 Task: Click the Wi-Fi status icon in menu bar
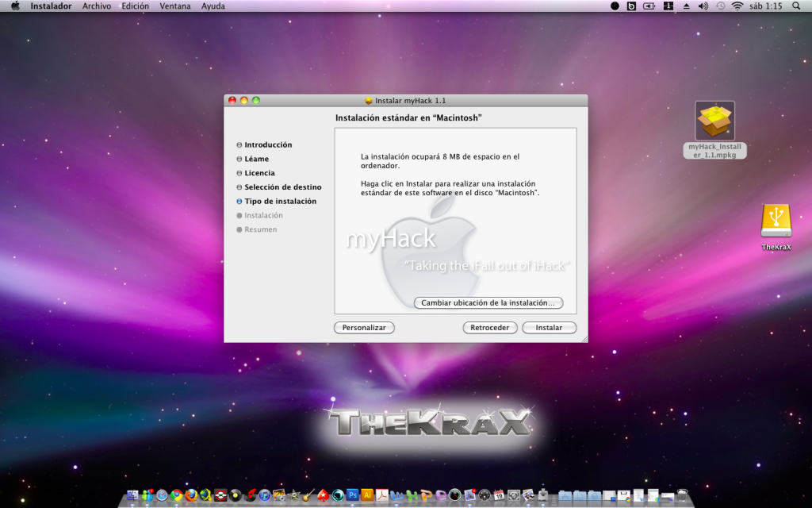(737, 6)
